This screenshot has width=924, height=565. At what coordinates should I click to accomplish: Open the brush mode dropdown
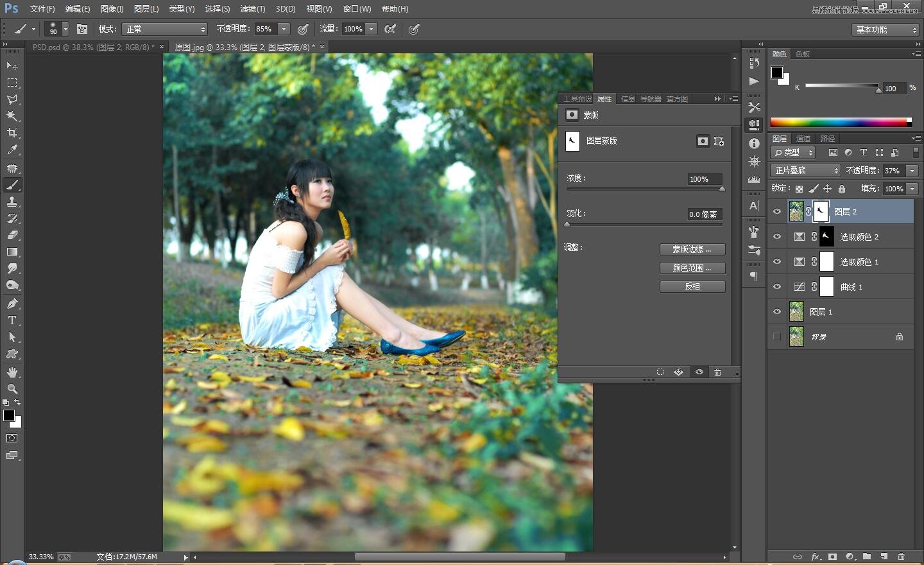pos(164,28)
